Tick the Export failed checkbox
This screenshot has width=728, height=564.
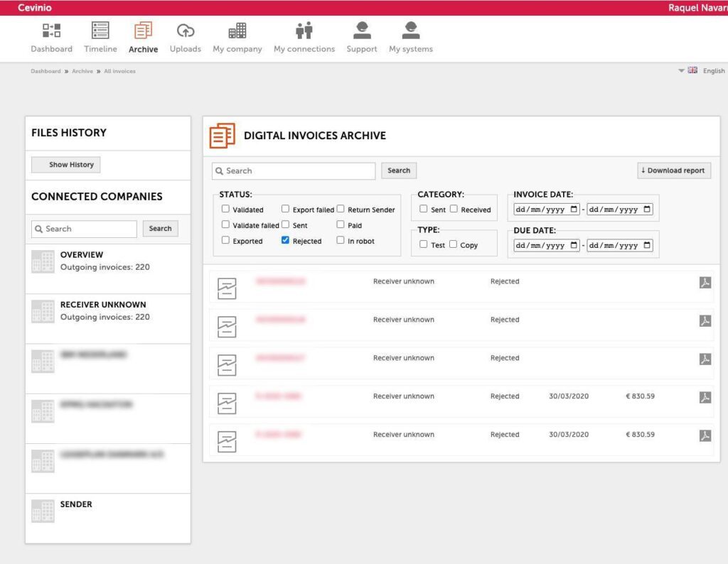point(286,209)
